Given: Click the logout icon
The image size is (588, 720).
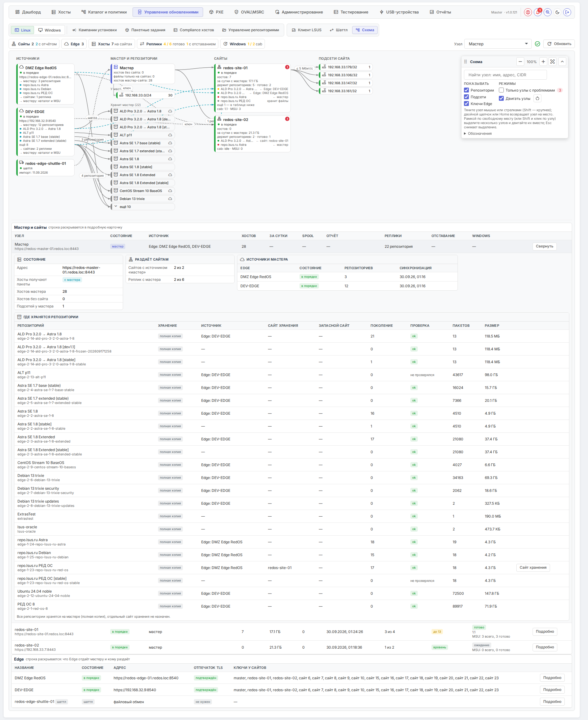Looking at the screenshot, I should [x=567, y=12].
